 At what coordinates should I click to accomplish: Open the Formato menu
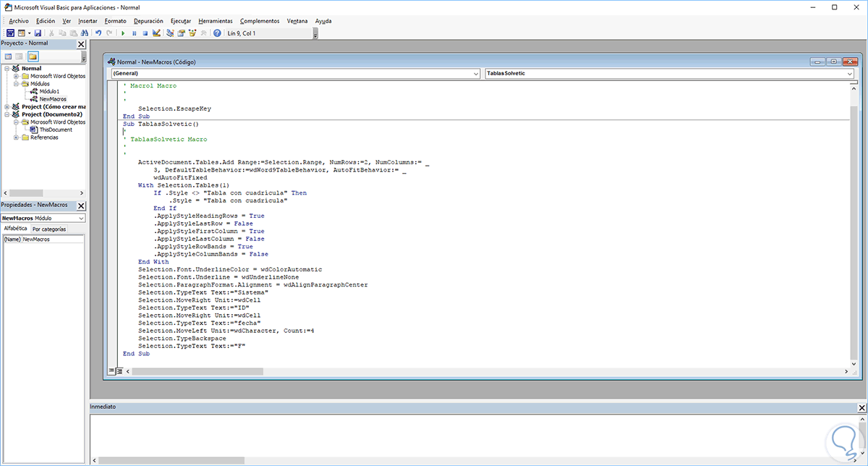(115, 21)
